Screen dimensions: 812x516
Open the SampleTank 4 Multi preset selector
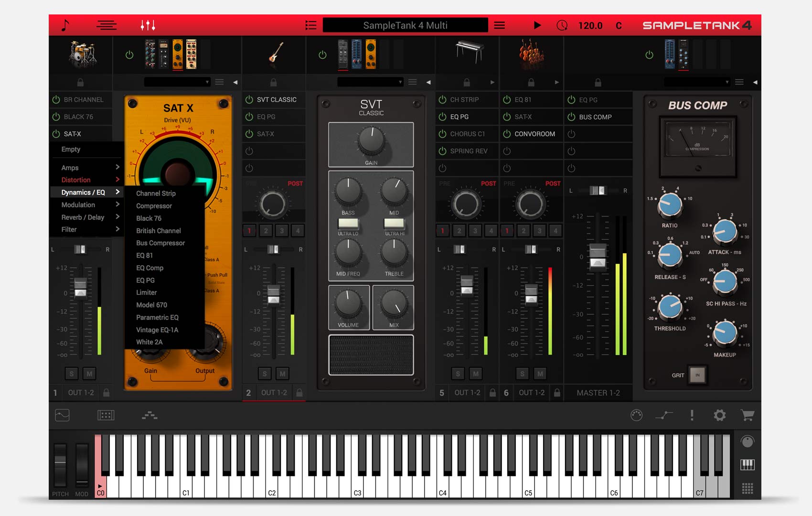(x=405, y=25)
